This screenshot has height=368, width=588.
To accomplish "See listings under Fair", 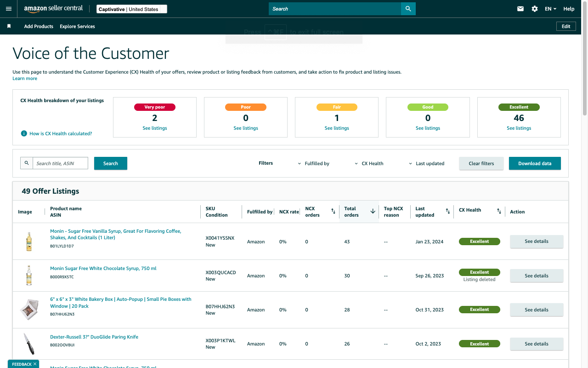I will click(337, 128).
